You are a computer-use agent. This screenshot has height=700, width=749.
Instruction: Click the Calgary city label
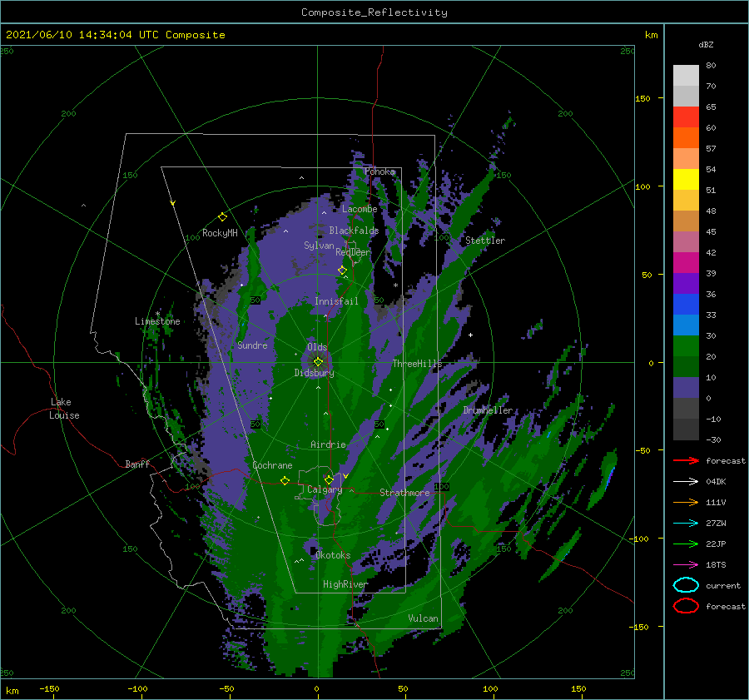325,489
